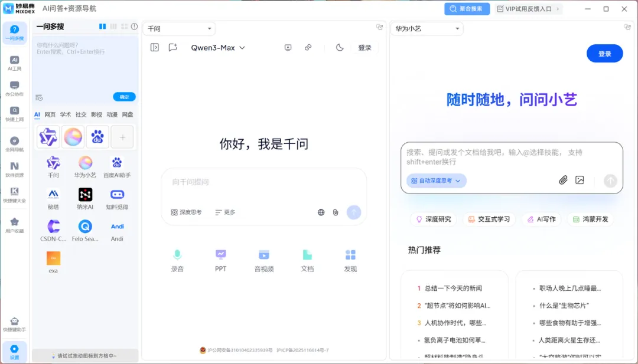Start a new chat in Qwen

[173, 48]
